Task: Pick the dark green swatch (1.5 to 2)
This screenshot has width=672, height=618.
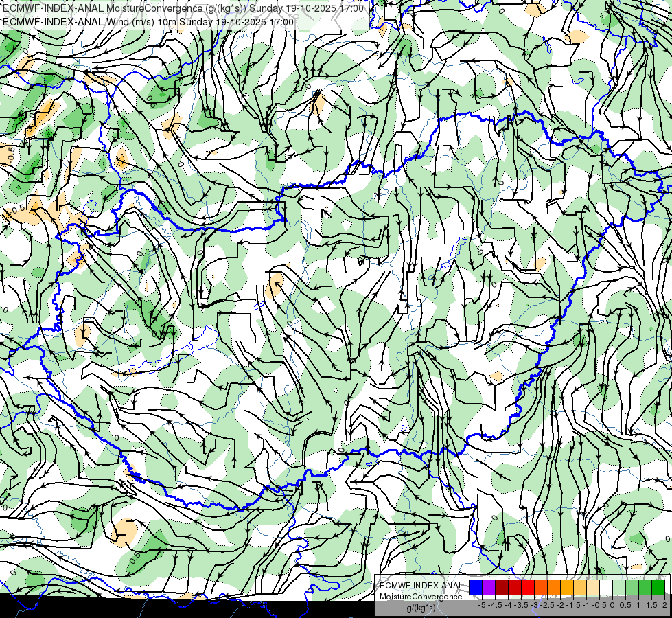Action: point(658,587)
